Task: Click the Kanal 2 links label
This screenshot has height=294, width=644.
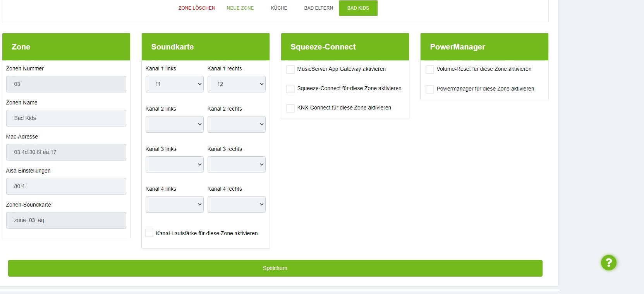Action: tap(161, 109)
